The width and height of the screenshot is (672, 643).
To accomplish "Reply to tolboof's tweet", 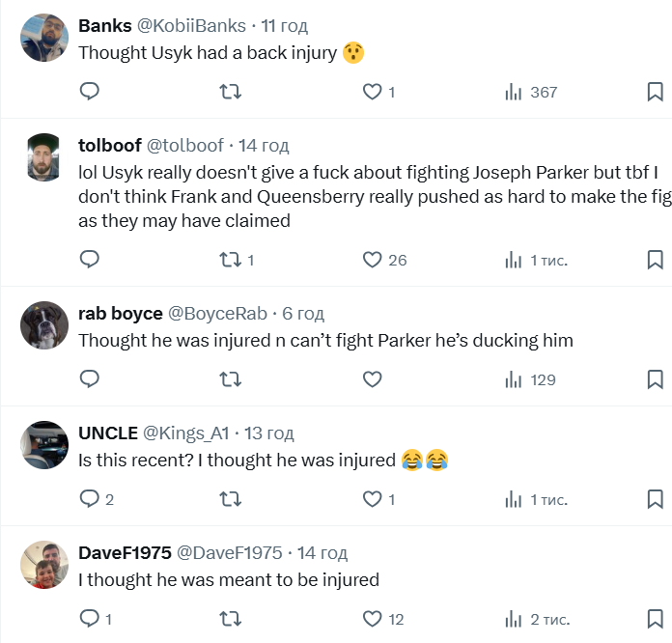I will click(89, 260).
